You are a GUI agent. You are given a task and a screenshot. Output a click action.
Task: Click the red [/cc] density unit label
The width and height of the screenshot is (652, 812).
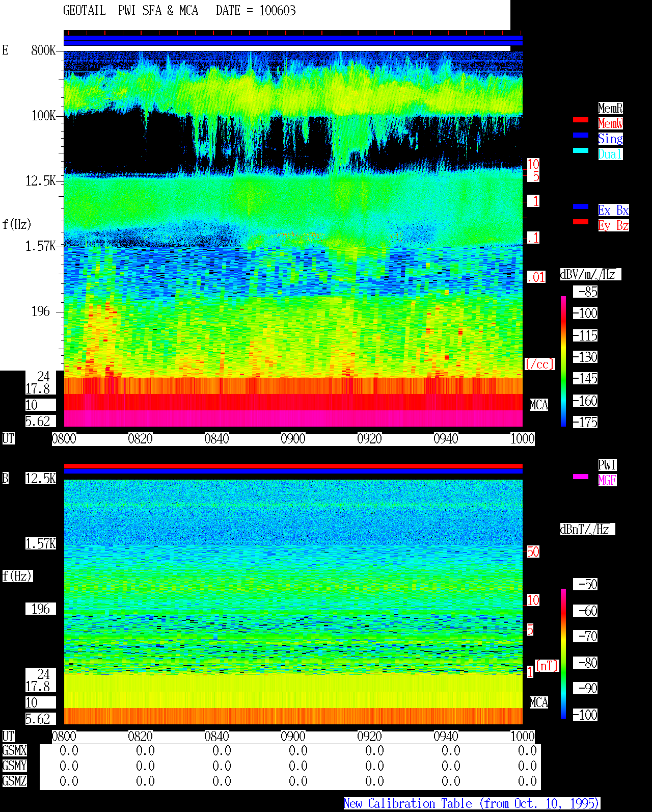[539, 364]
